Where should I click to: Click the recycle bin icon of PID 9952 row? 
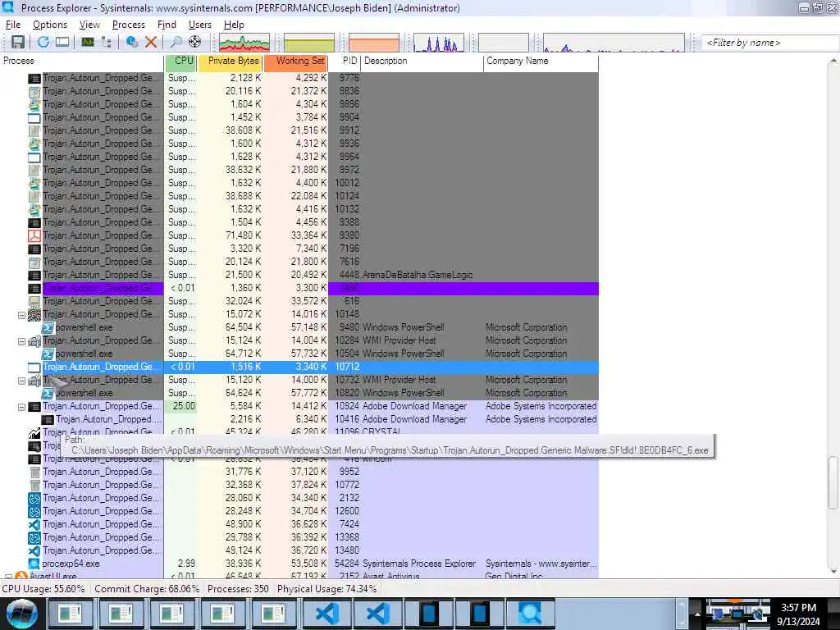(34, 472)
